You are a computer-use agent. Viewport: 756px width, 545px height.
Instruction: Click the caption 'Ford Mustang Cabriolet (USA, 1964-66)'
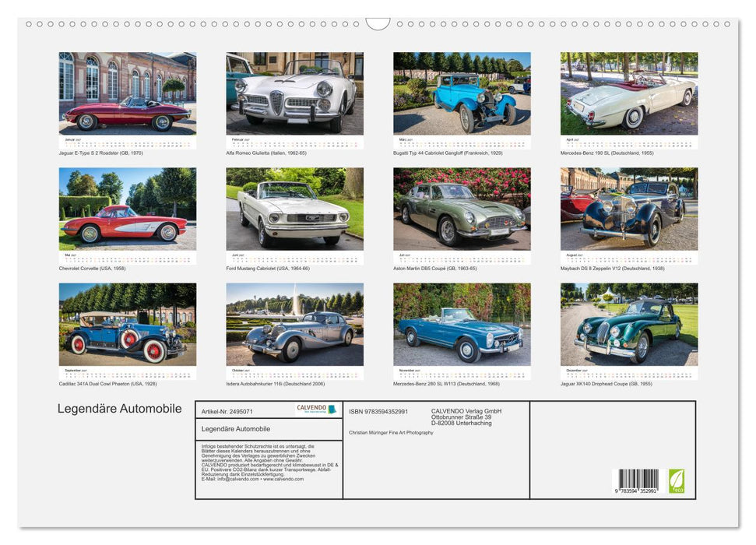coord(268,268)
